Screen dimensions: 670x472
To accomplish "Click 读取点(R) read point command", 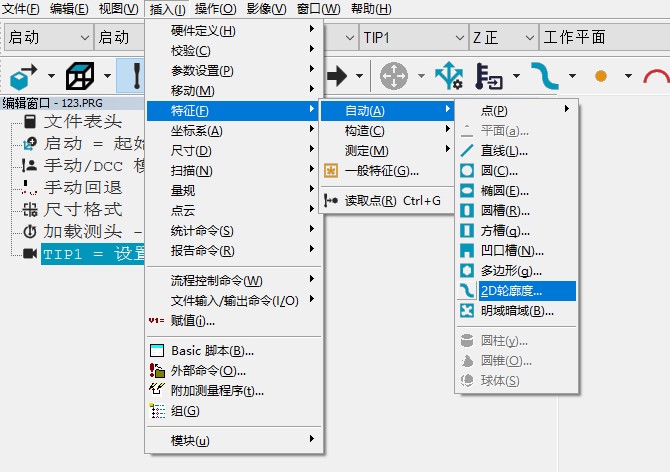I will (x=392, y=200).
